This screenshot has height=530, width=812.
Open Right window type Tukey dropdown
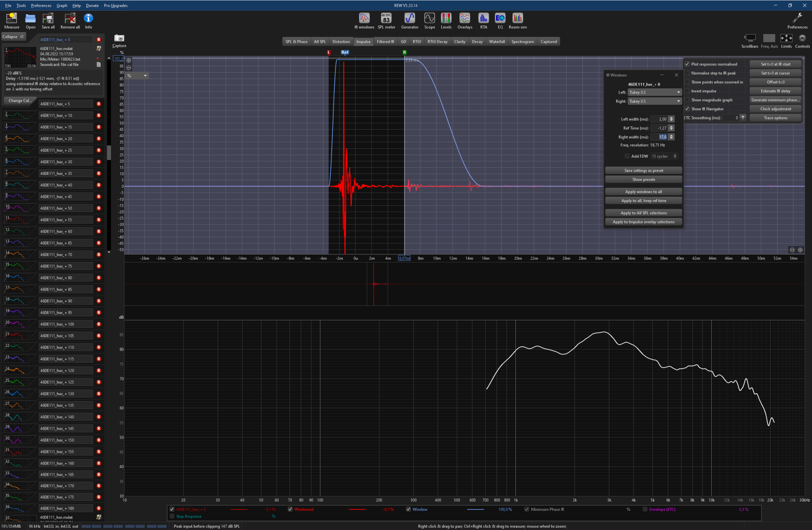click(655, 101)
